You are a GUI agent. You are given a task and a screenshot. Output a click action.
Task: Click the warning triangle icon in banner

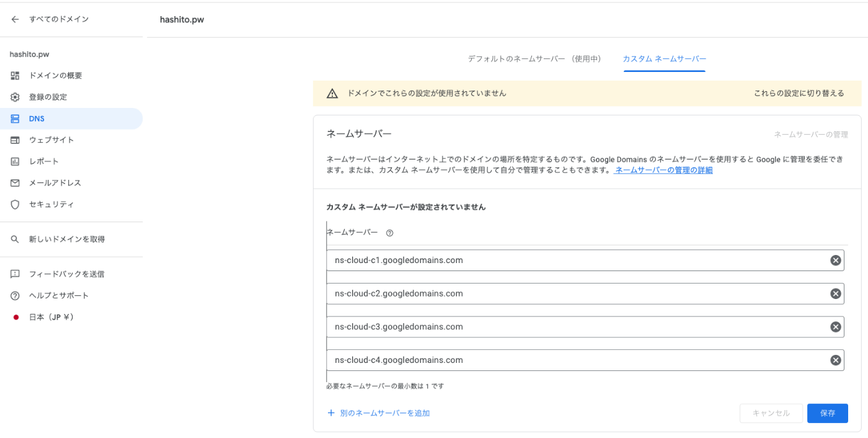coord(332,93)
